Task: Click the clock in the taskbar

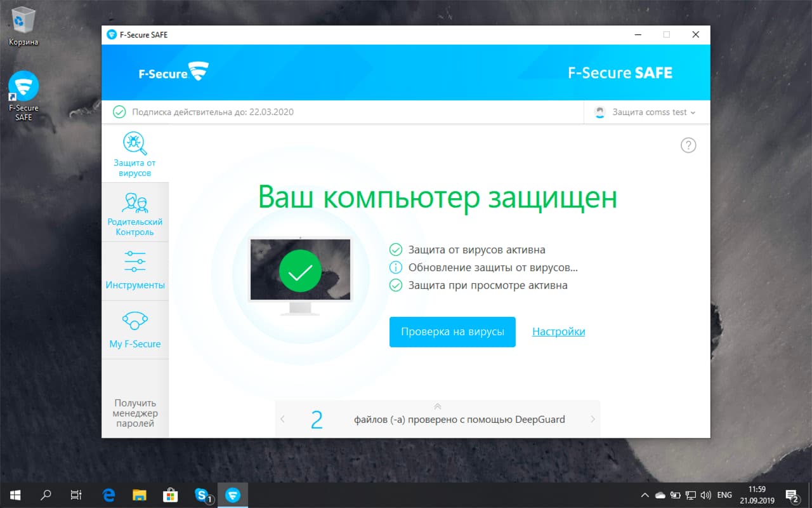Action: pos(757,495)
